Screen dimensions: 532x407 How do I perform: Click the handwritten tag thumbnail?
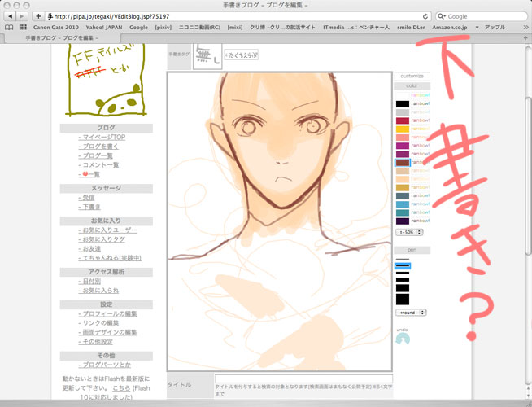[207, 56]
